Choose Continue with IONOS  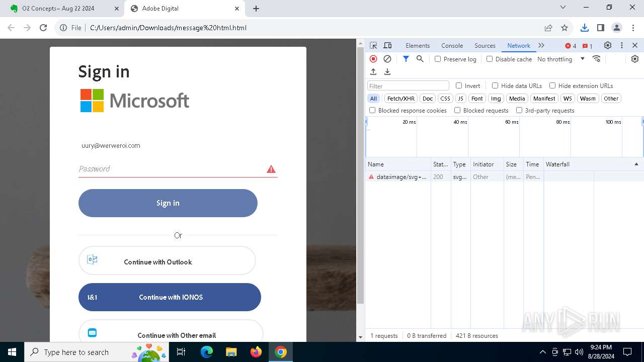click(x=170, y=297)
